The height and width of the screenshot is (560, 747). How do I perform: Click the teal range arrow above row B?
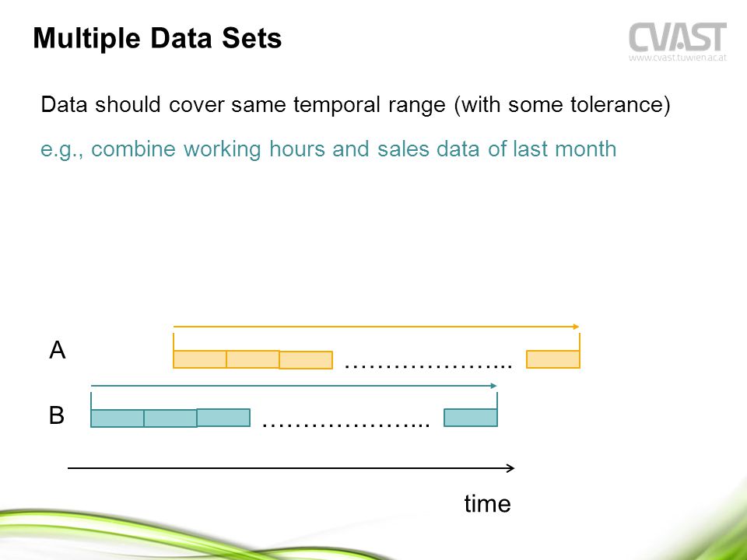pos(293,386)
